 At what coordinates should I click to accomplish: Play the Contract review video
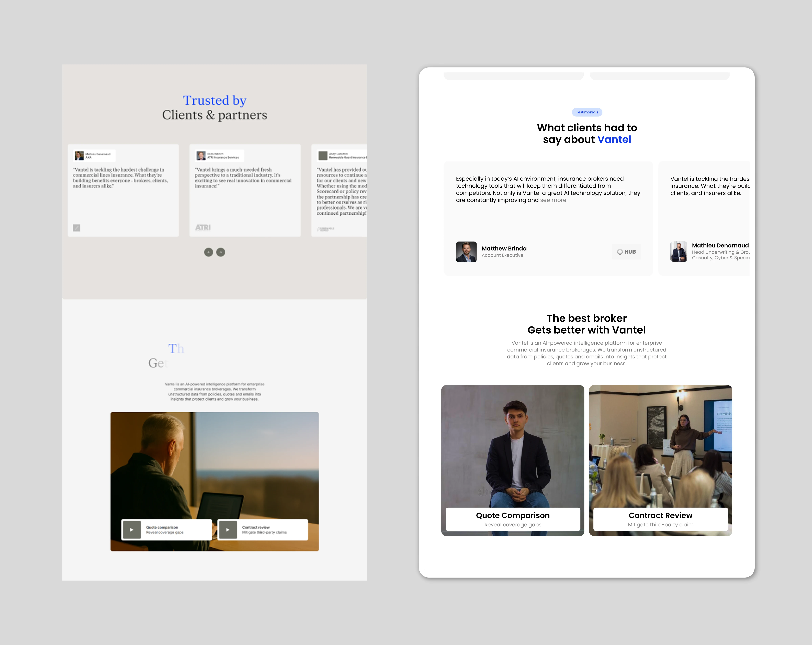tap(228, 530)
